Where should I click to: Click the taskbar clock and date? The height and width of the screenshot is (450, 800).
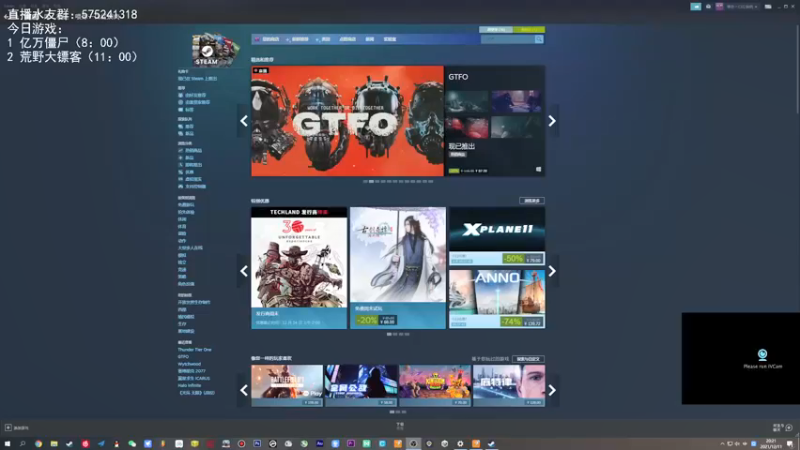pos(771,444)
